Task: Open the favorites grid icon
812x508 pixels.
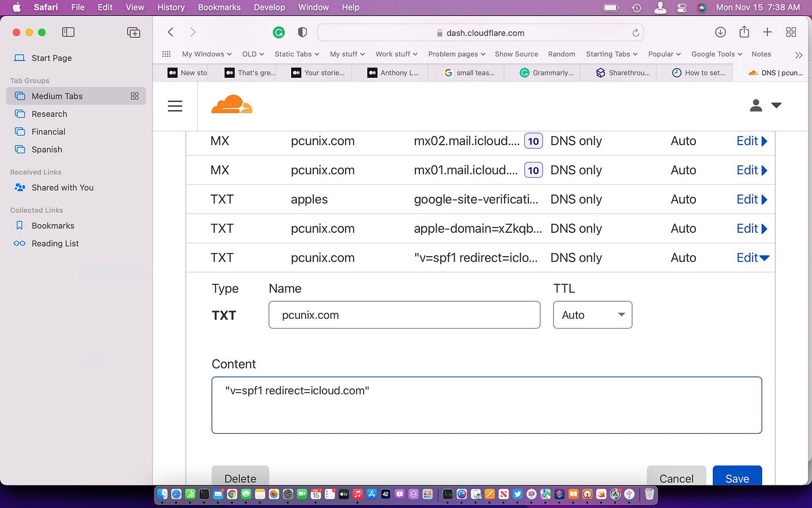Action: pos(166,54)
